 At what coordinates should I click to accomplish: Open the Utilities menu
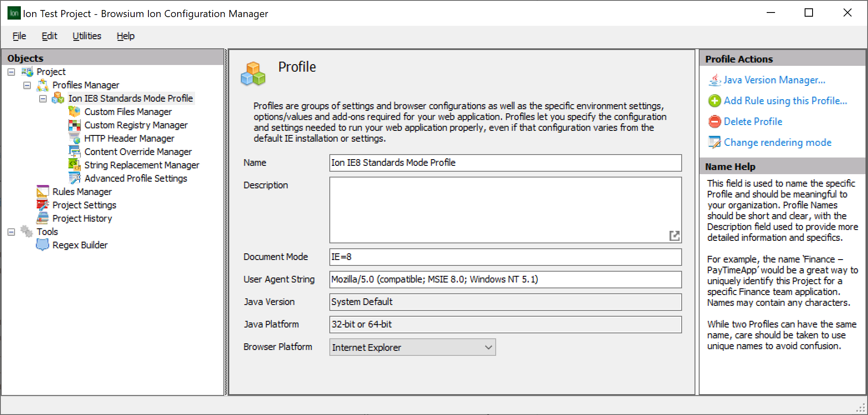[x=87, y=36]
